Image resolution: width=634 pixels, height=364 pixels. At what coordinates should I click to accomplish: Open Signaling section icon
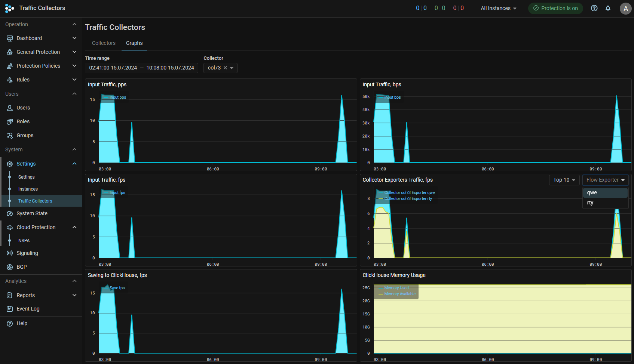(x=10, y=253)
